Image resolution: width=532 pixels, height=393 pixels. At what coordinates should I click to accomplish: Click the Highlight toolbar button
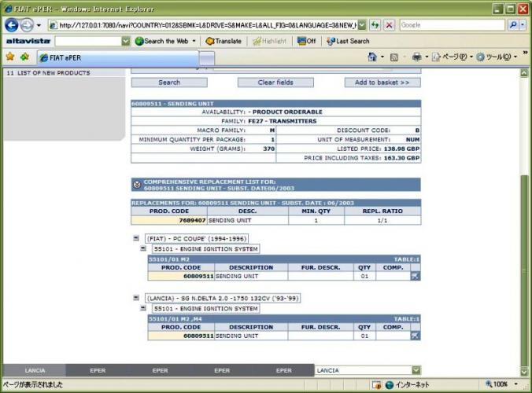pos(269,41)
